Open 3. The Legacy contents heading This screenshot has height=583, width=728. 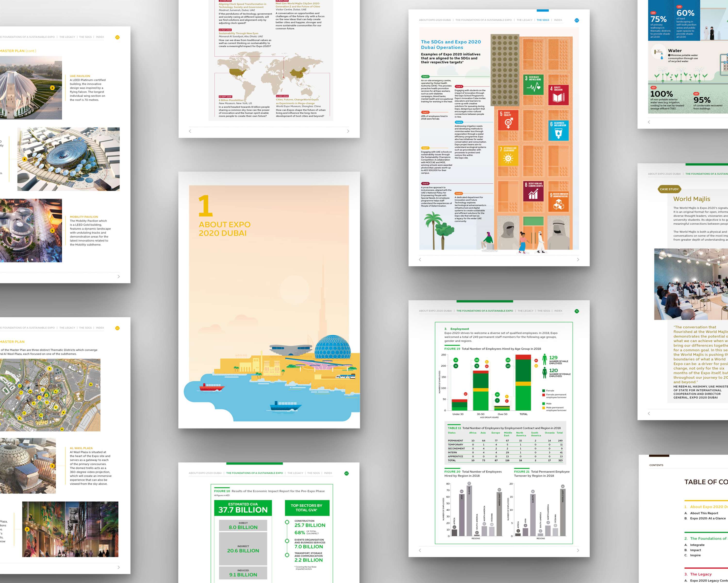(x=698, y=574)
